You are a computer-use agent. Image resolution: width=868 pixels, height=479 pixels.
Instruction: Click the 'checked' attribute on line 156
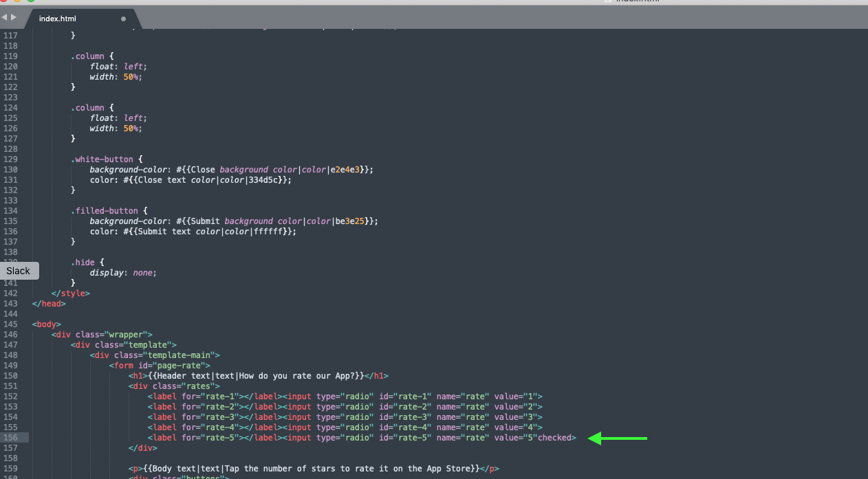point(554,438)
